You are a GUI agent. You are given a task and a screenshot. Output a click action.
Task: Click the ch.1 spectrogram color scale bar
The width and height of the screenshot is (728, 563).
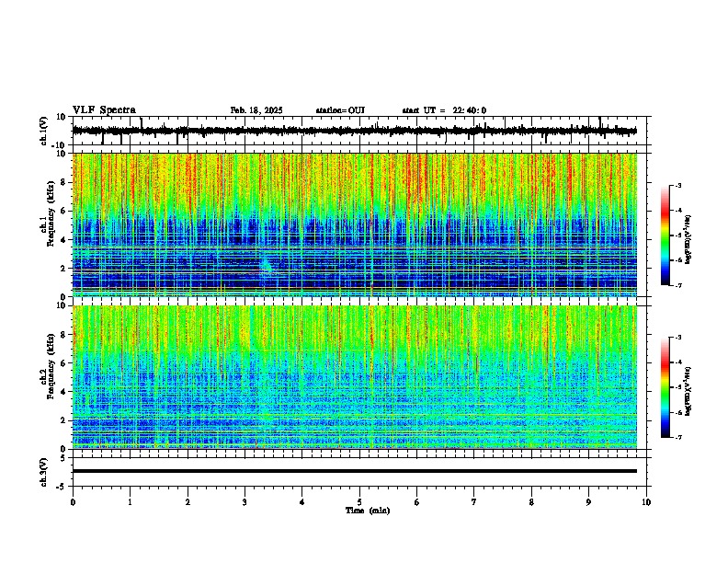coord(665,236)
